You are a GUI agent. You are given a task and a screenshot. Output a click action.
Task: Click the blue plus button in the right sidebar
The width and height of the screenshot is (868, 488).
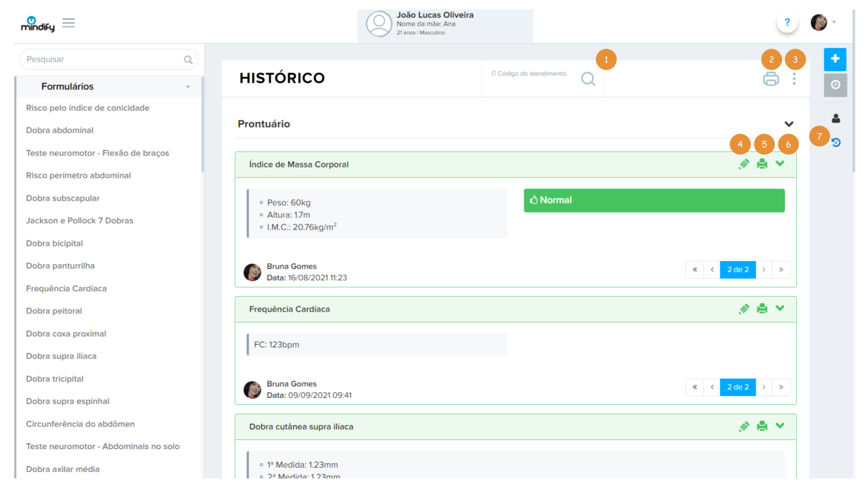click(x=835, y=59)
